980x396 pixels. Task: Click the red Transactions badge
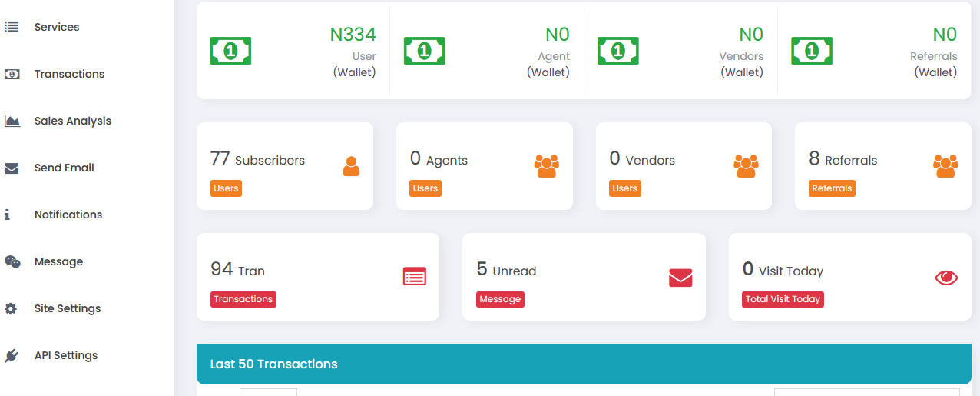[243, 299]
